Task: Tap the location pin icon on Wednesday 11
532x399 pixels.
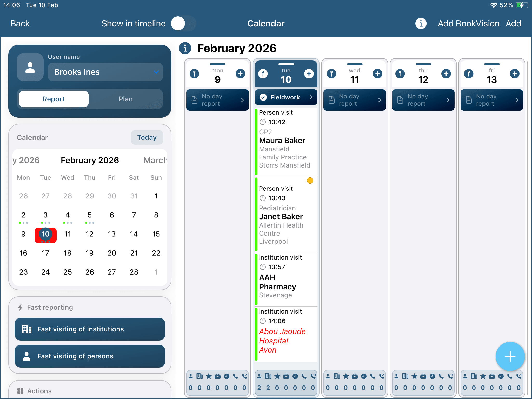Action: pyautogui.click(x=331, y=74)
